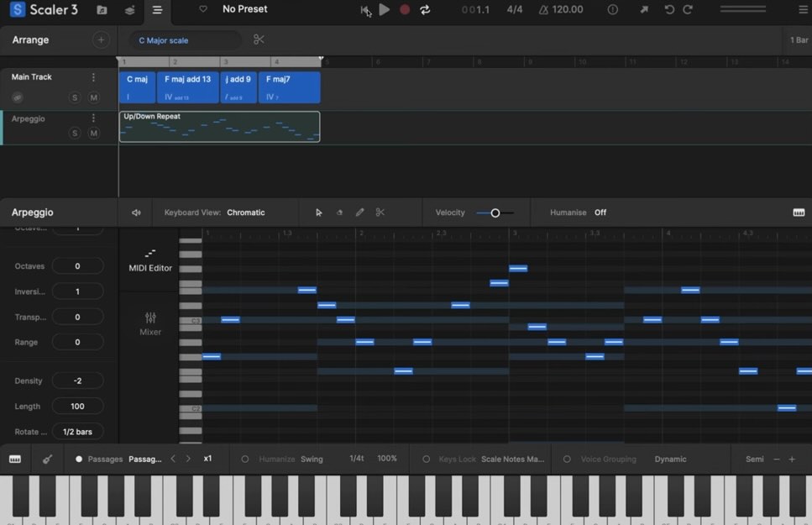Open the Rotate 1/2 bars dropdown

[x=77, y=432]
